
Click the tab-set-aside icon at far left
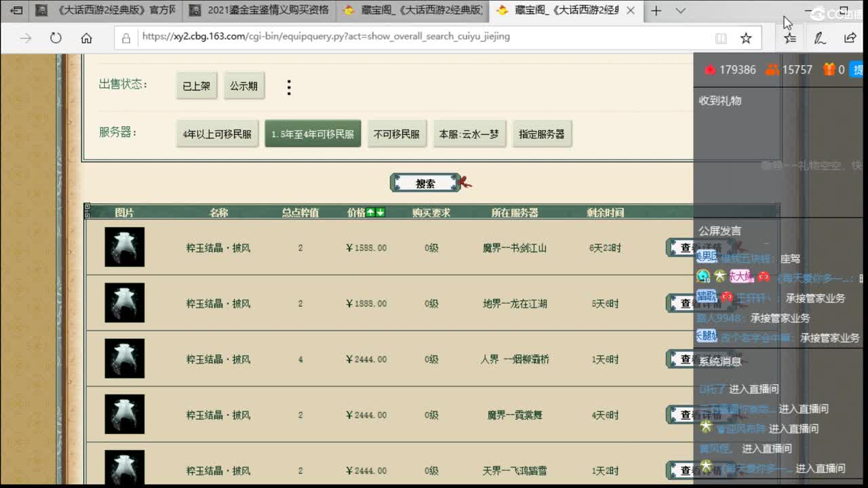[16, 11]
